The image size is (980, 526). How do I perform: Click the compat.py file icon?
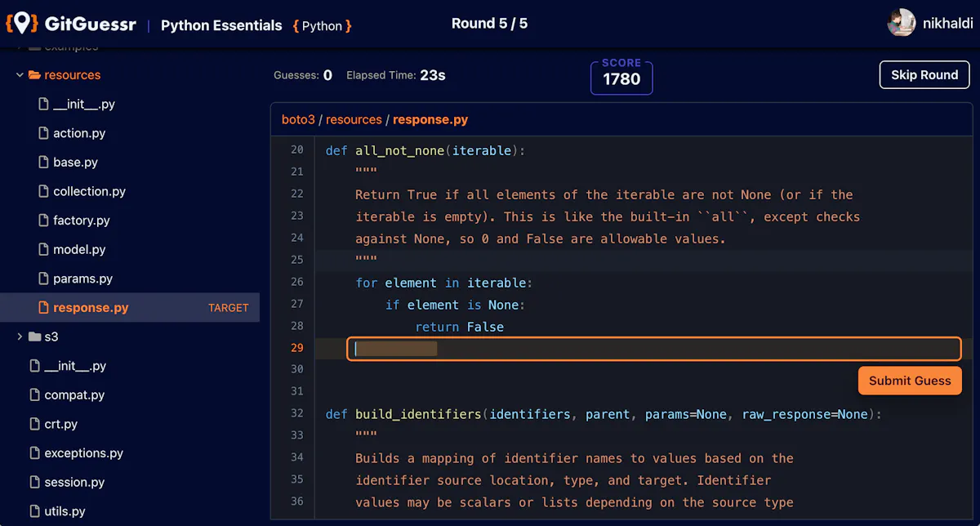click(x=35, y=395)
